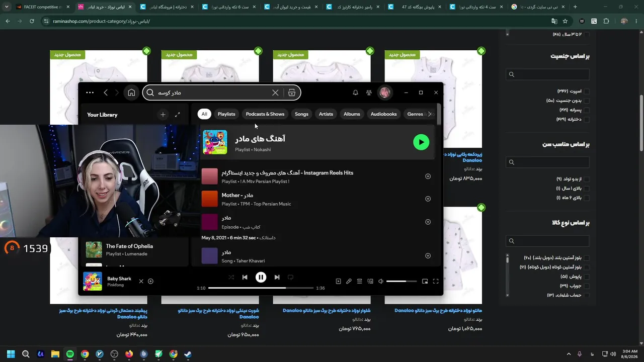Filter results by Audiobooks

383,114
